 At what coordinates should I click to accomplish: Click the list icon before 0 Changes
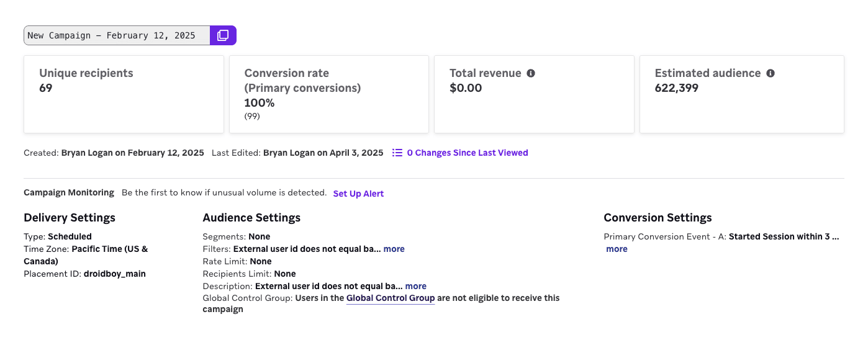pyautogui.click(x=397, y=153)
